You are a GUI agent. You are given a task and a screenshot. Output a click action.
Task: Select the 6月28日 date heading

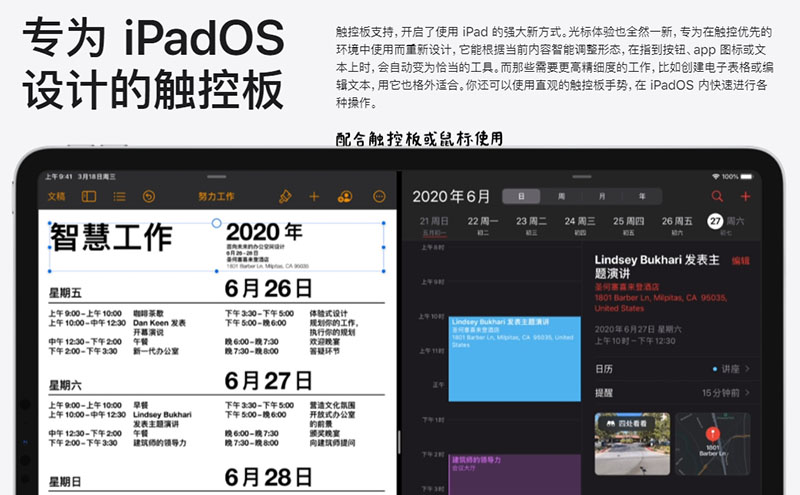pyautogui.click(x=268, y=477)
